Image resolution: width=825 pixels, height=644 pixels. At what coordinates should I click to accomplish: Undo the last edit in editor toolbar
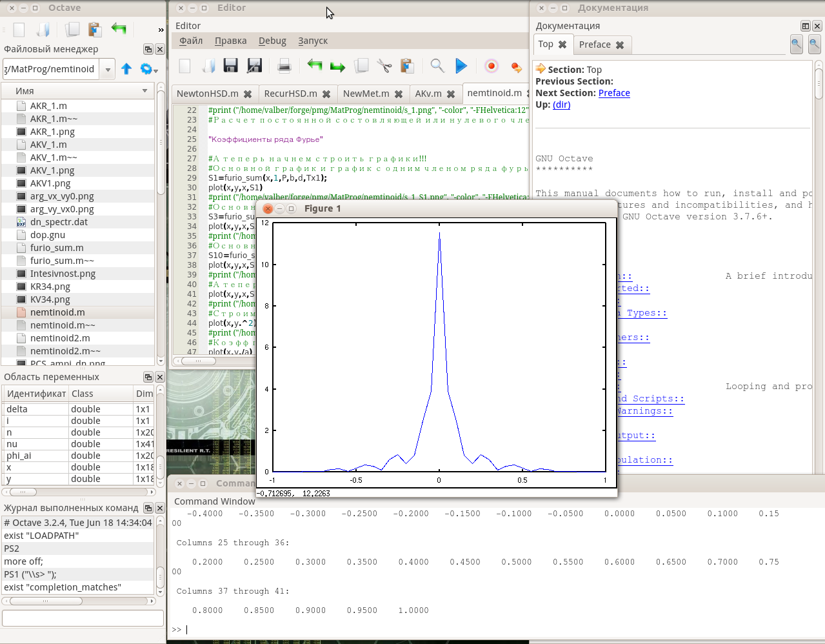pyautogui.click(x=314, y=66)
